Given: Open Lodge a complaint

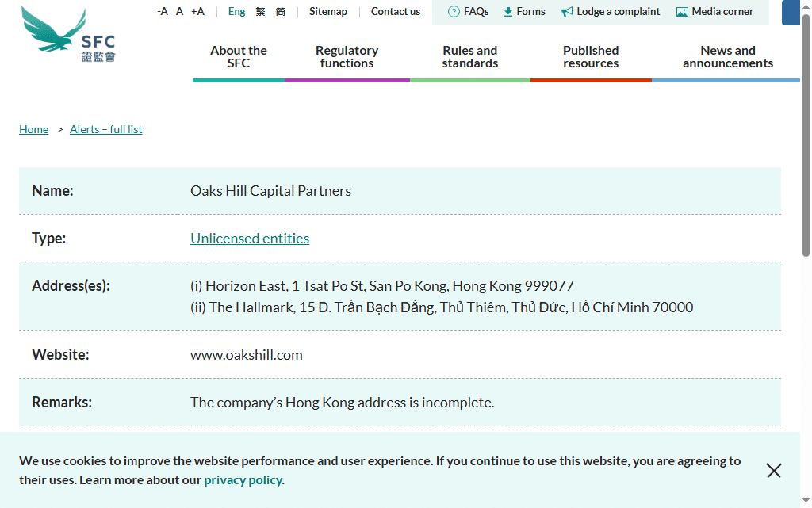Looking at the screenshot, I should click(x=619, y=11).
